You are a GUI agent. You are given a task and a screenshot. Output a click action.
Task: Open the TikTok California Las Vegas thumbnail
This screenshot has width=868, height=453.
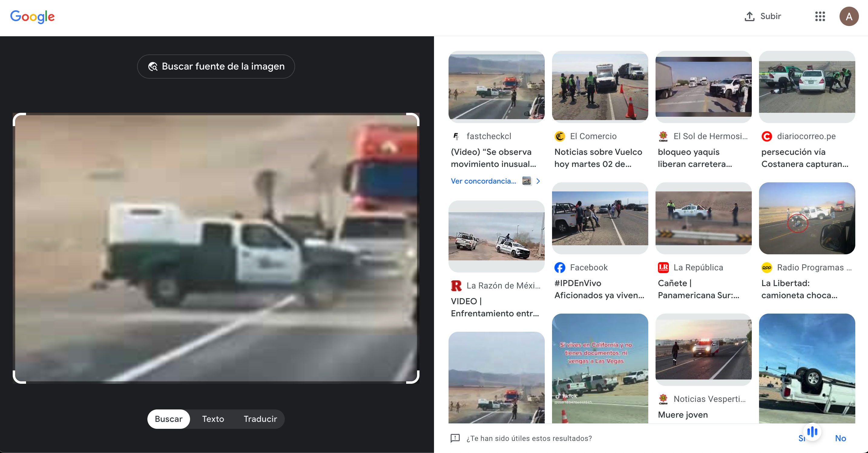coord(600,368)
